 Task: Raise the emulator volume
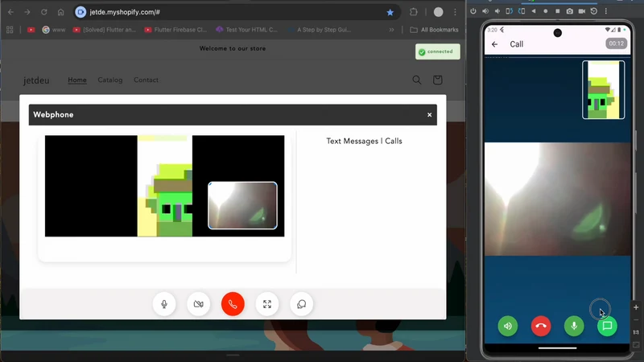point(485,11)
